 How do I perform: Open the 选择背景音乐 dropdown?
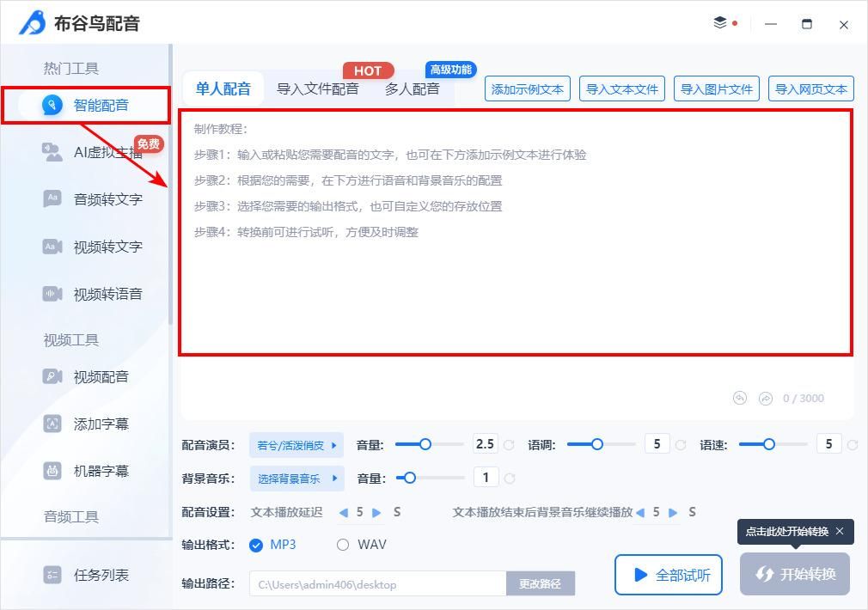296,479
